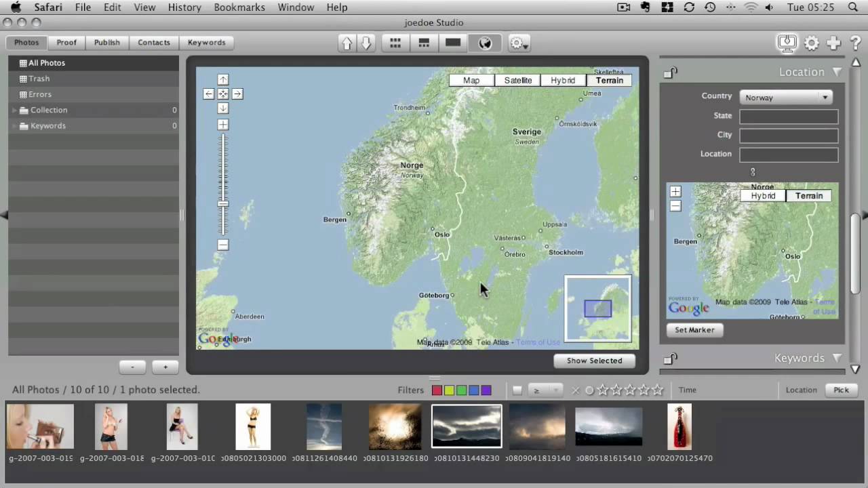This screenshot has width=868, height=488.
Task: Open the rating comparator dropdown
Action: [546, 390]
